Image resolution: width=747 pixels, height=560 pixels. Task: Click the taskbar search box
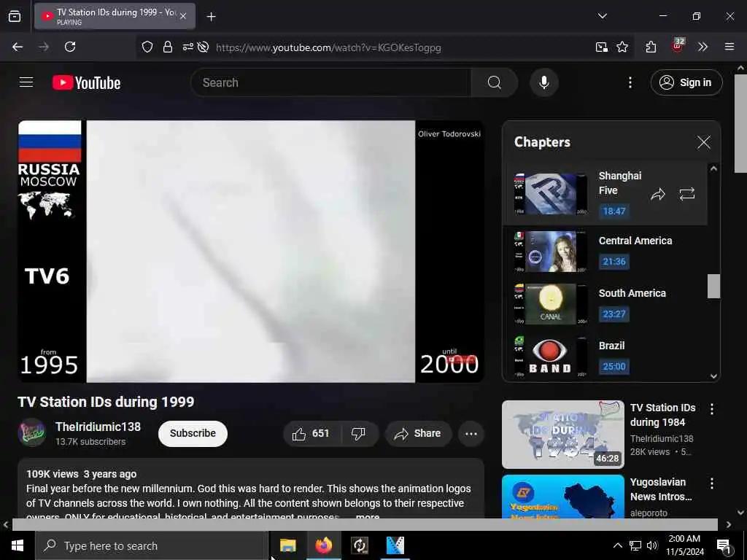[x=152, y=545]
